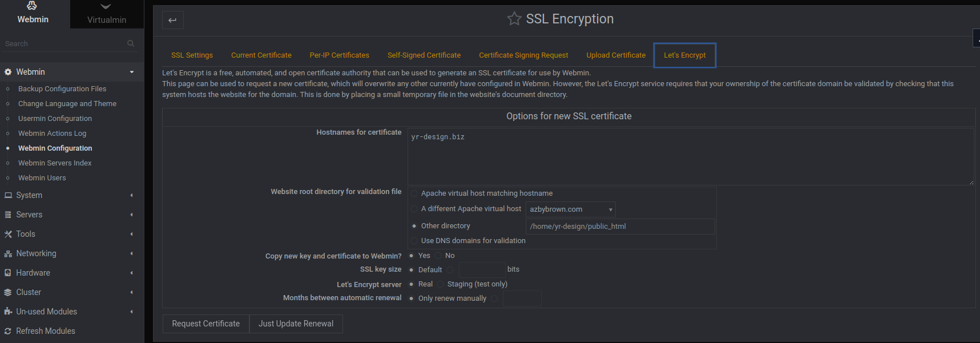The width and height of the screenshot is (980, 343).
Task: Open Backup Configuration Files link
Action: tap(62, 89)
